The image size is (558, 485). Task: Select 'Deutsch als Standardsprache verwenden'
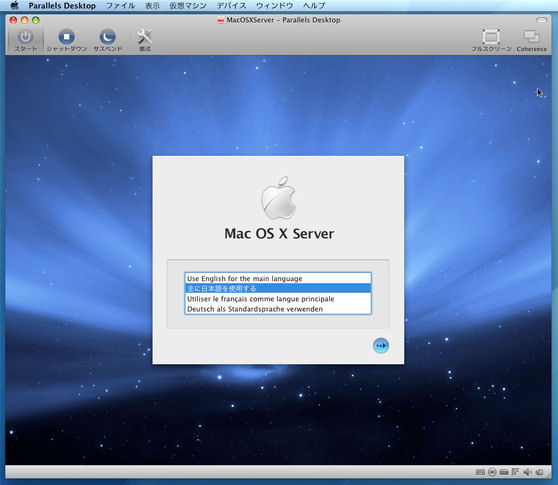click(x=278, y=309)
